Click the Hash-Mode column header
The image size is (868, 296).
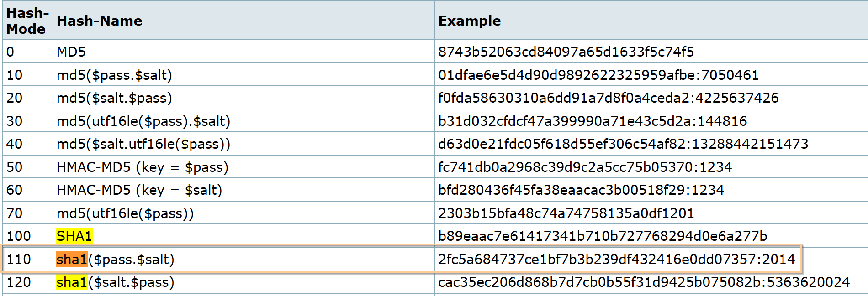coord(27,21)
